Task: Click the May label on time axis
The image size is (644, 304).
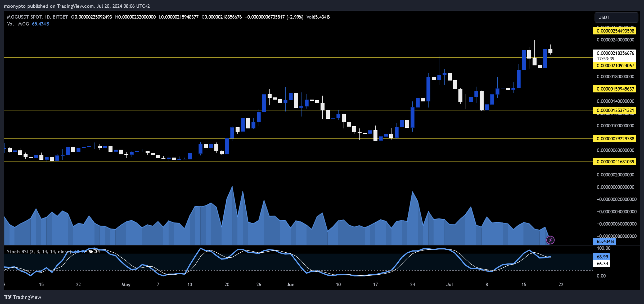Action: (126, 285)
